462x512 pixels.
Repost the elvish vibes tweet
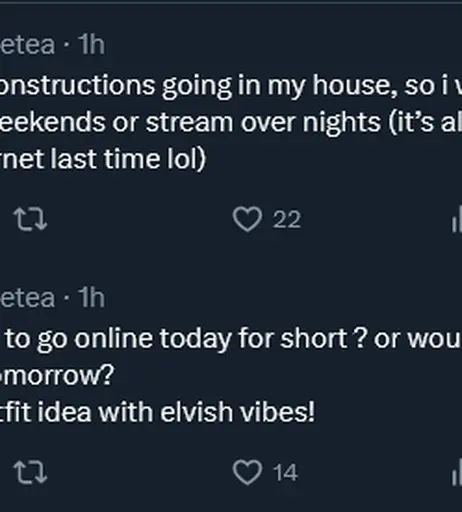pos(30,472)
